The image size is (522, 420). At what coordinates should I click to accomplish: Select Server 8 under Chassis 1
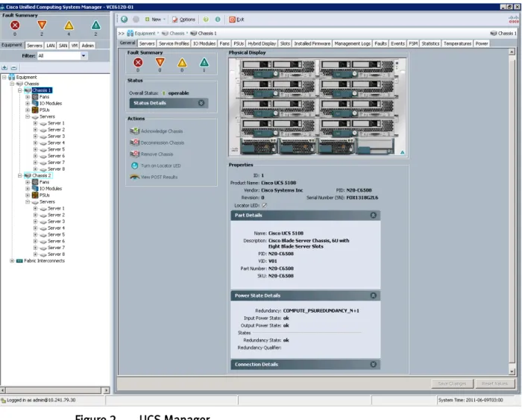click(x=56, y=169)
